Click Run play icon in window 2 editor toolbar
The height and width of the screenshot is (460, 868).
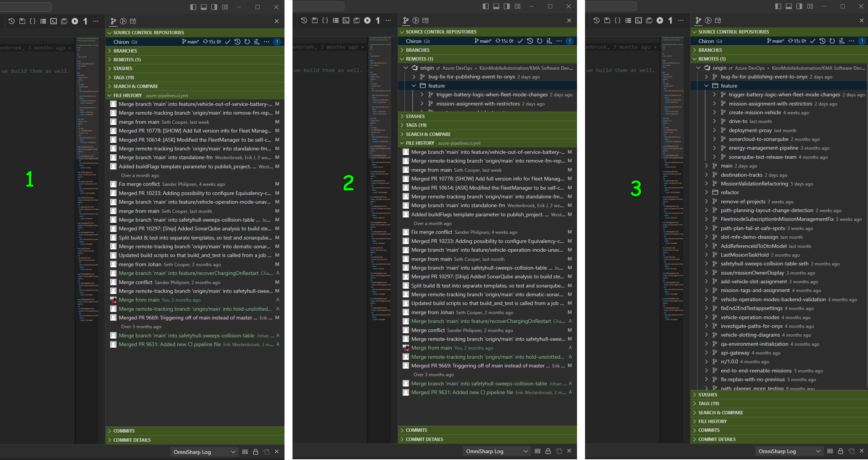click(367, 21)
